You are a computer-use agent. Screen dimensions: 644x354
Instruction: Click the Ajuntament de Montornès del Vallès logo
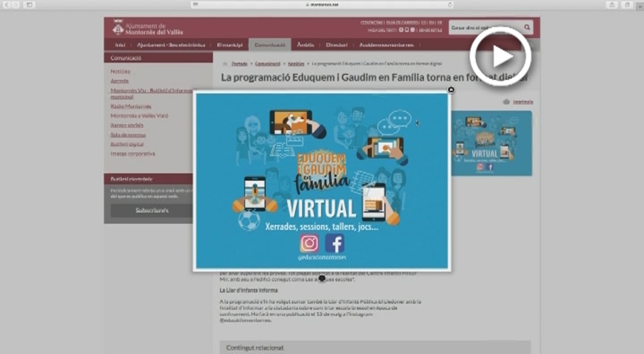coord(147,29)
